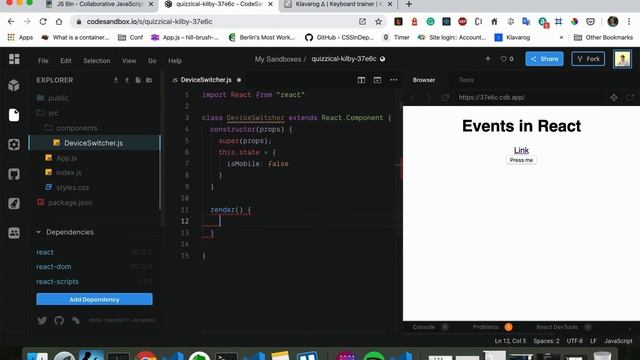Click the new file icon in Explorer header
This screenshot has height=360, width=640.
(138, 80)
